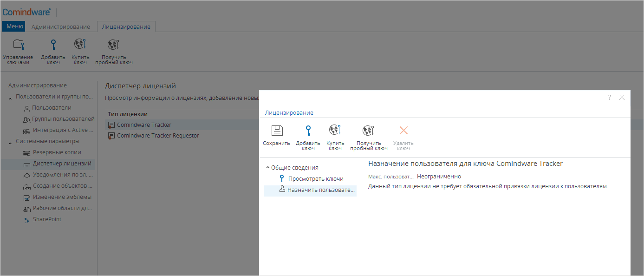644x276 pixels.
Task: Open Рабочие области item in sidebar
Action: point(62,208)
